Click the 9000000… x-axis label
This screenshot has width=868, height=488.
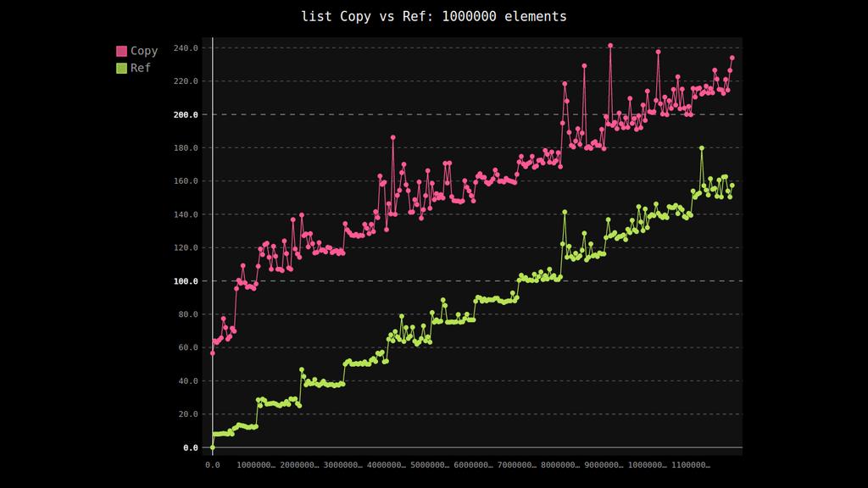(x=604, y=465)
